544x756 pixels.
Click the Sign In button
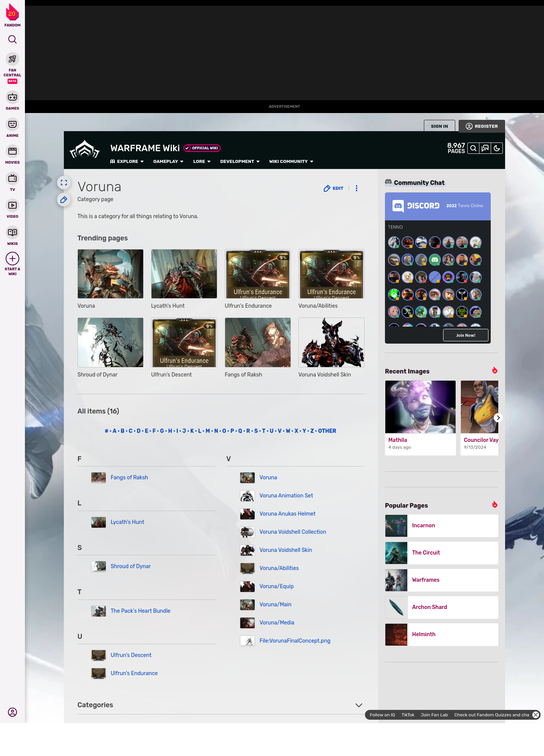[439, 126]
